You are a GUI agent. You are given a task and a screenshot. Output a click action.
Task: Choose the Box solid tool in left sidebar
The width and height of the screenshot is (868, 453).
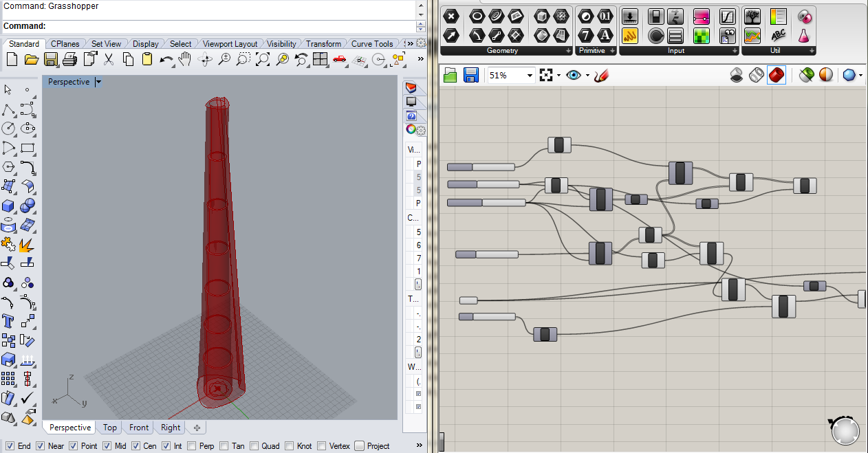(8, 206)
